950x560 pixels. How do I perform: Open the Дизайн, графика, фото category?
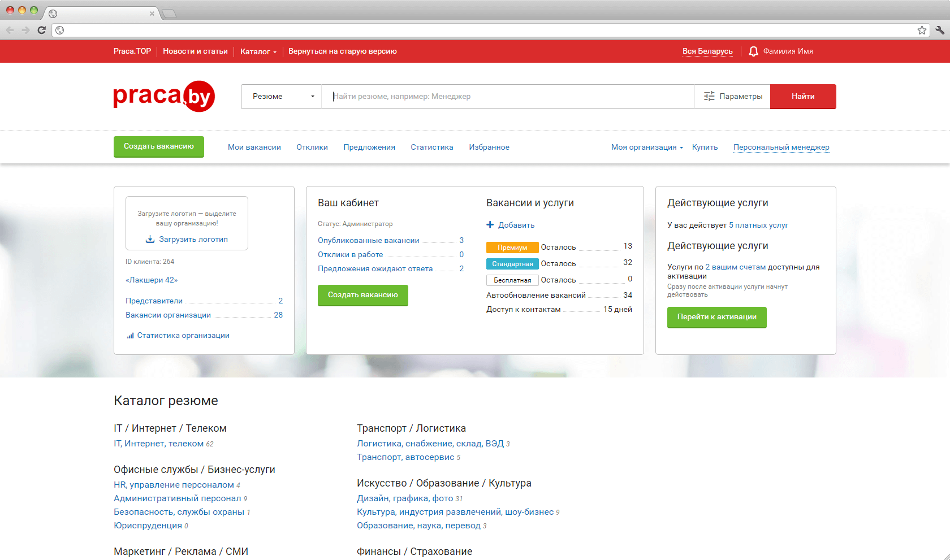[x=405, y=498]
